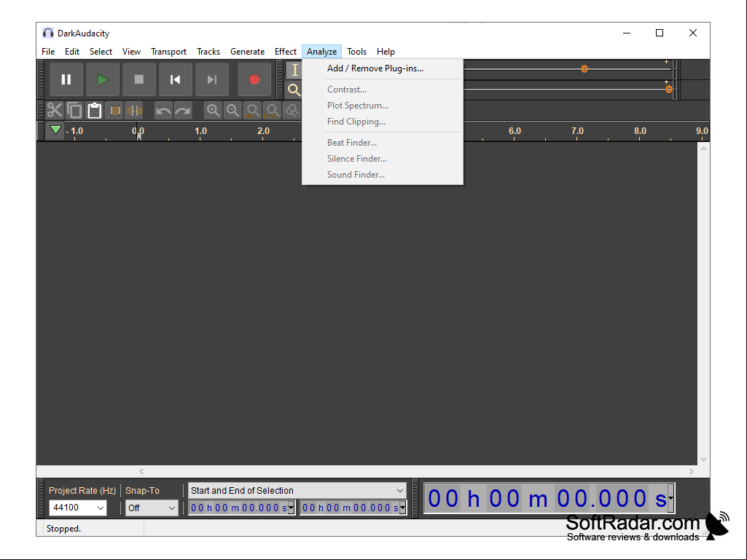
Task: Click the Pause transport button
Action: click(x=66, y=79)
